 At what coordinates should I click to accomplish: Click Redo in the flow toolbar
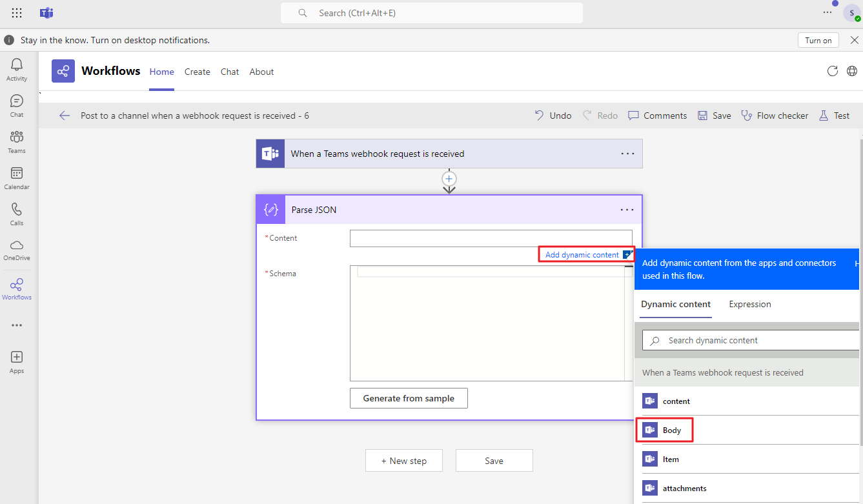click(600, 116)
